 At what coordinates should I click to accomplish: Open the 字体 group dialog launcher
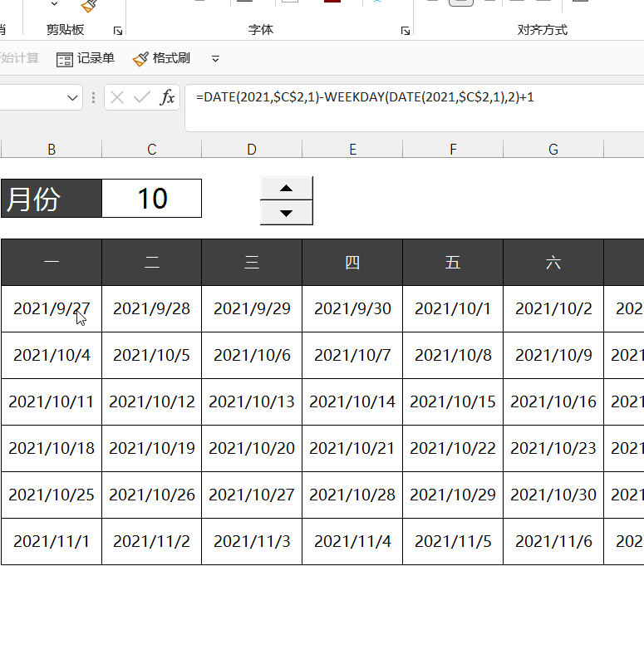(406, 31)
